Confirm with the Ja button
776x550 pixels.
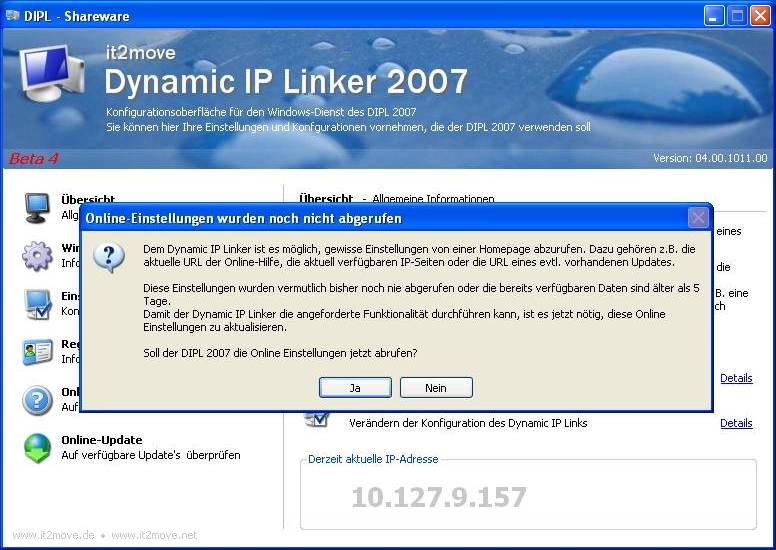point(355,388)
